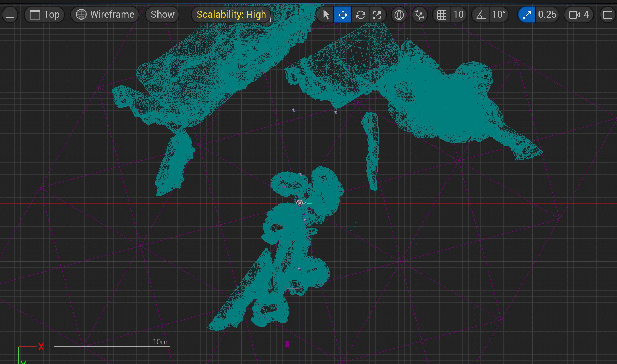This screenshot has width=617, height=364.
Task: Select the small magenta actor at bottom
Action: point(287,344)
